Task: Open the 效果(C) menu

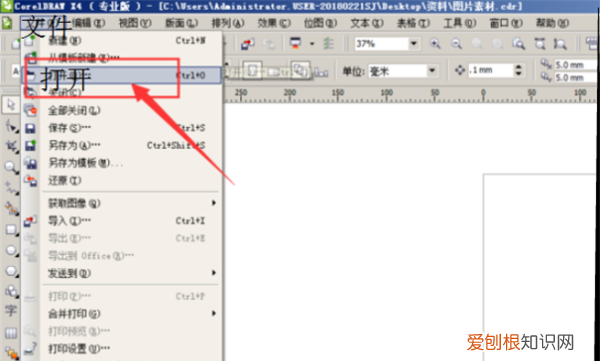Action: (x=274, y=23)
